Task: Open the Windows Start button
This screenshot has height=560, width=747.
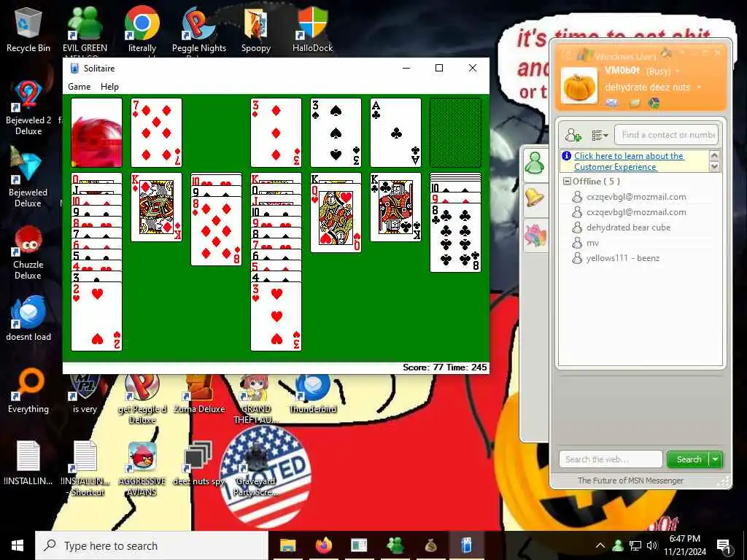Action: pos(18,545)
